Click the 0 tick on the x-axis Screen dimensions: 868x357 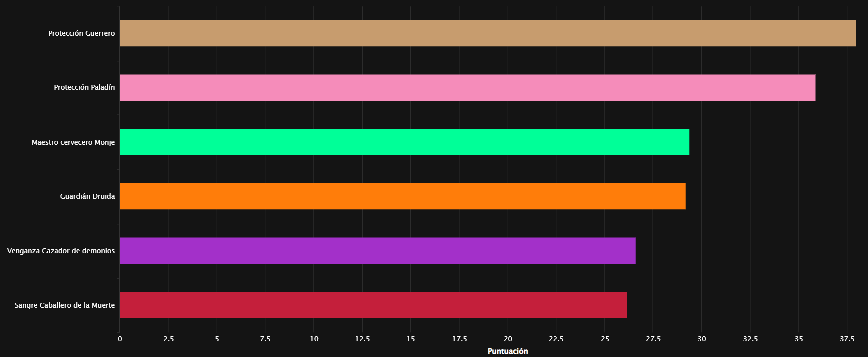pyautogui.click(x=120, y=339)
